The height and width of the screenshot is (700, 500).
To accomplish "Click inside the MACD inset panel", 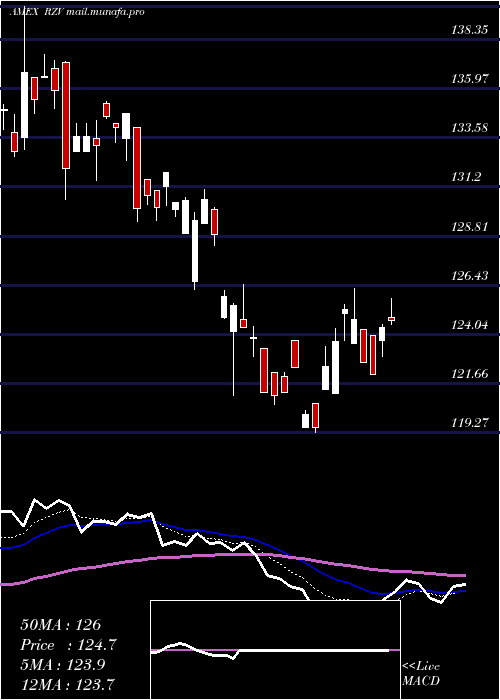I will [x=275, y=650].
